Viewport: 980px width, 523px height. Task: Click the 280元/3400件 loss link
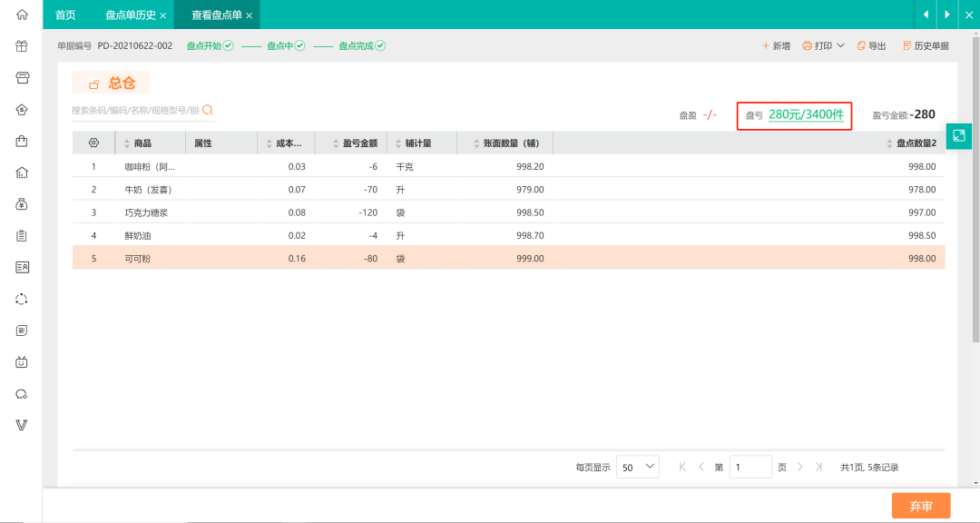point(806,115)
